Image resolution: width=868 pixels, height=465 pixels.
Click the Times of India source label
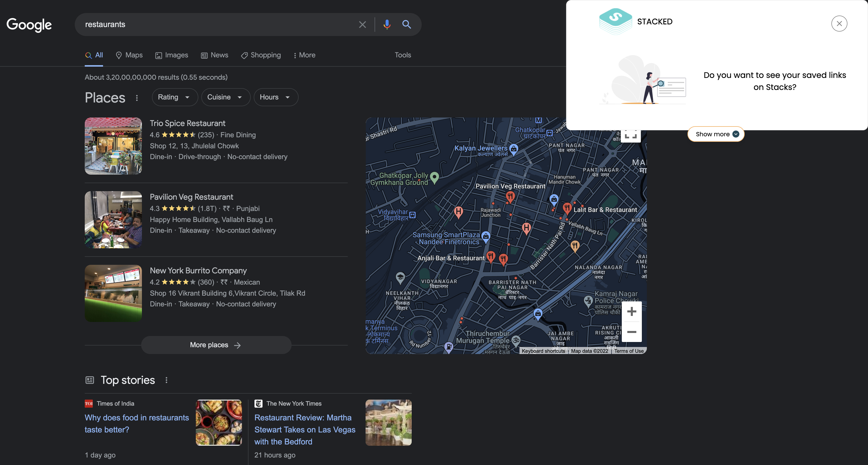pyautogui.click(x=115, y=404)
